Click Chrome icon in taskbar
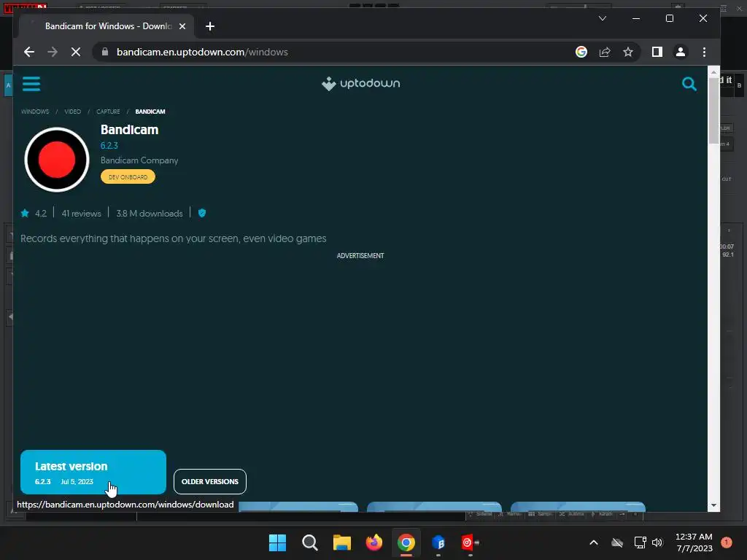The image size is (747, 560). point(406,542)
